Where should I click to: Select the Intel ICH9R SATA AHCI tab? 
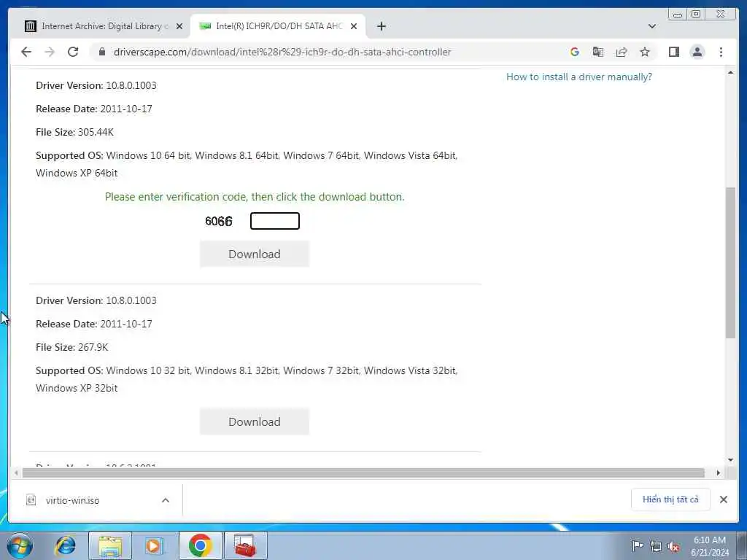point(278,26)
